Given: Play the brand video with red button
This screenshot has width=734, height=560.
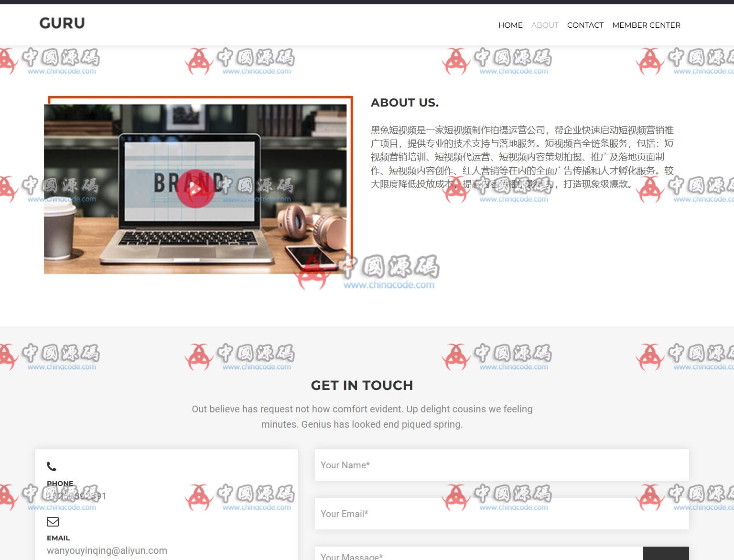Looking at the screenshot, I should 195,189.
